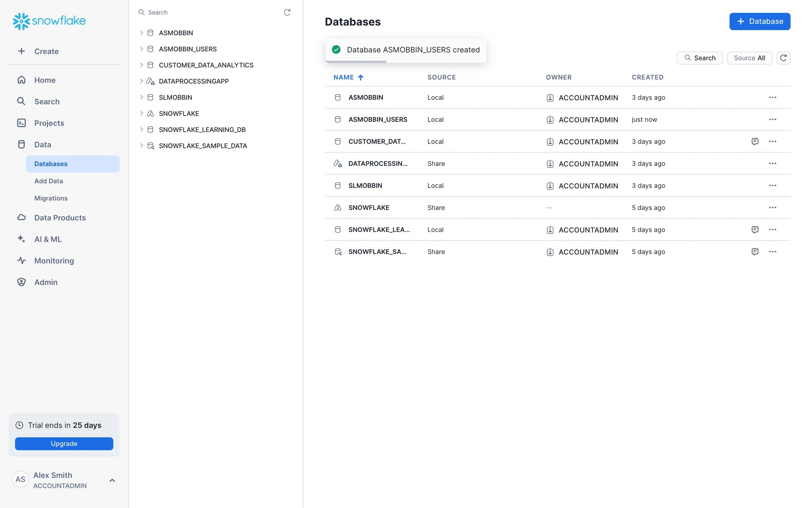Open the Source All filter dropdown

tap(749, 58)
